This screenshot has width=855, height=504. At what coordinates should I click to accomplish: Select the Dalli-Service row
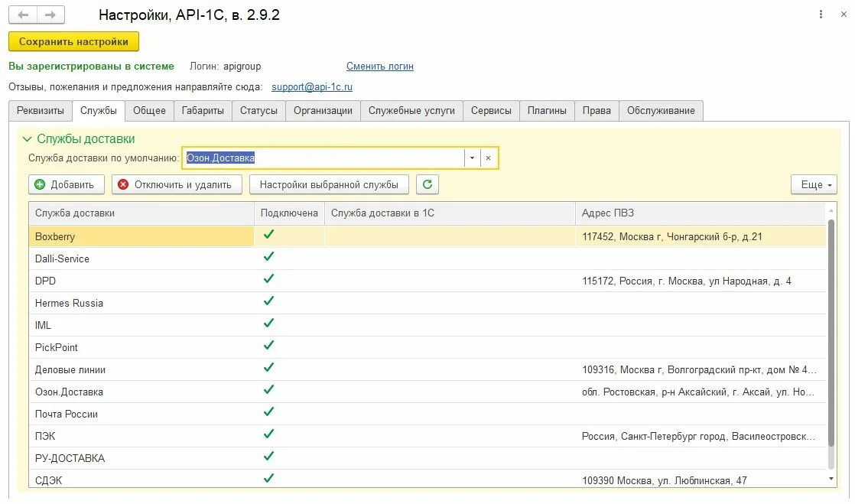click(x=427, y=259)
